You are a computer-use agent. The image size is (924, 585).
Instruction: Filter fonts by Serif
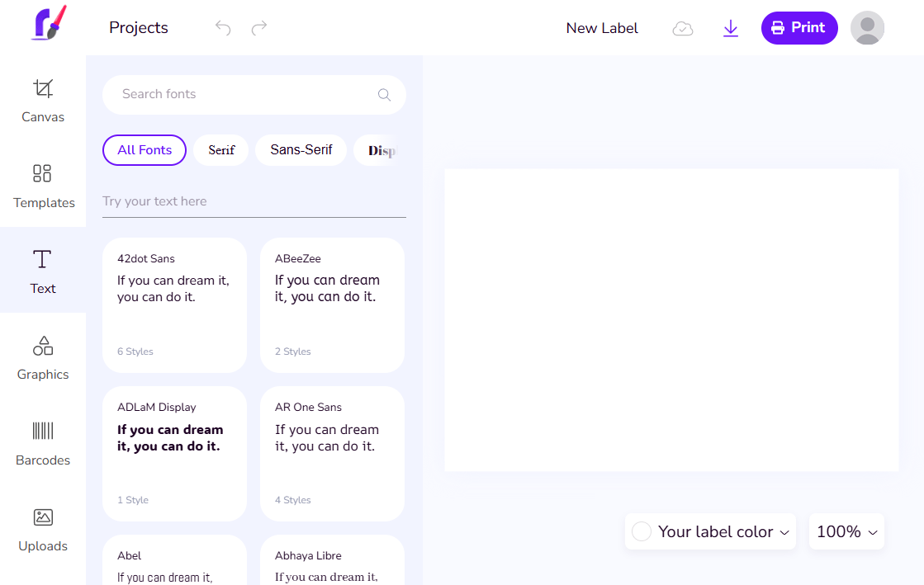(x=221, y=150)
